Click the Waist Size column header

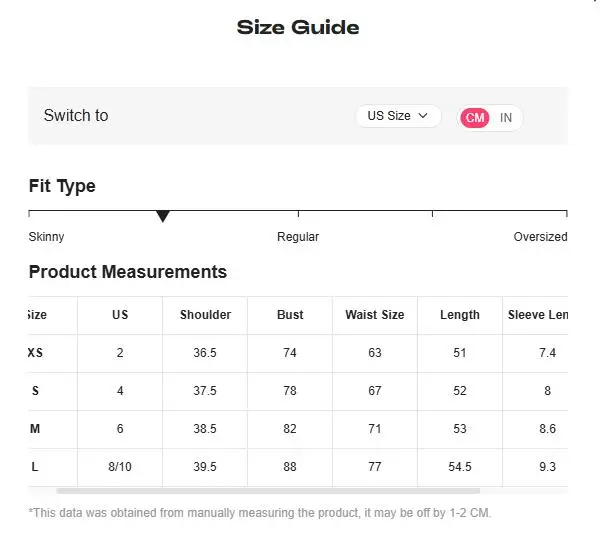(375, 315)
